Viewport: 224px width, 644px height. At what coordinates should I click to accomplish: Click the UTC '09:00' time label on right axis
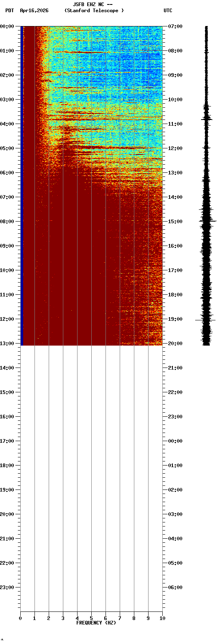tap(175, 75)
